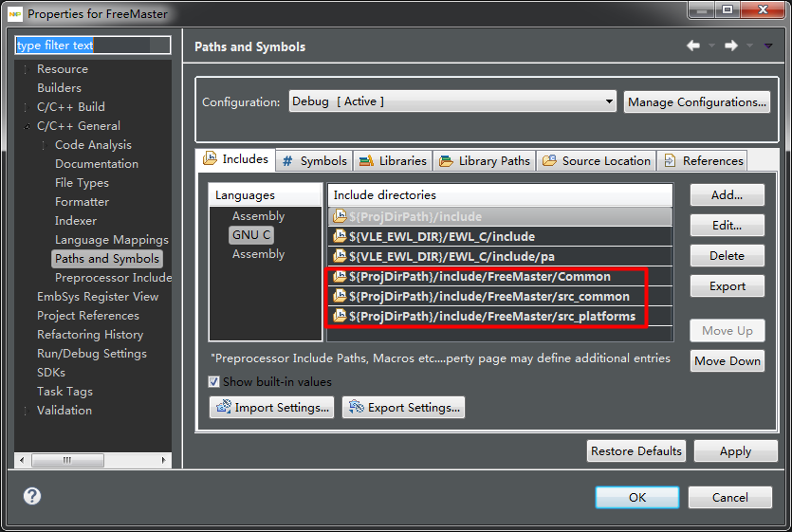Viewport: 792px width, 532px height.
Task: Select GNU C in Languages list
Action: [x=251, y=235]
